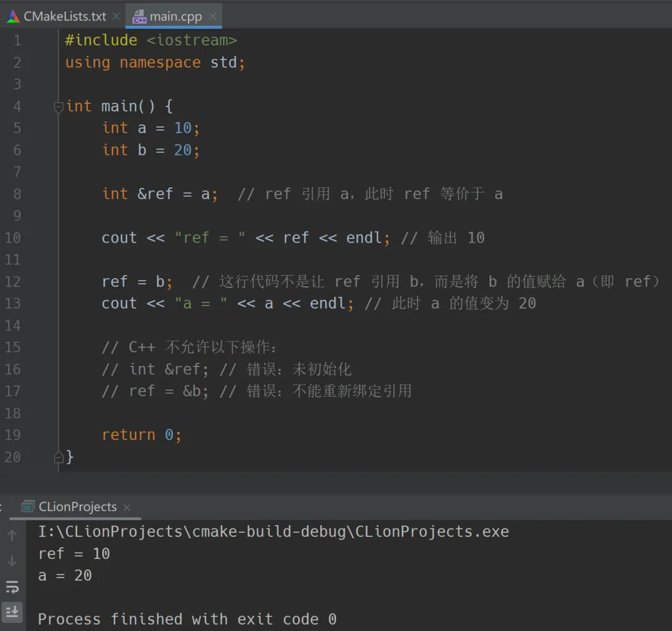This screenshot has width=672, height=631.
Task: Click the 'int main() {' line
Action: (119, 106)
